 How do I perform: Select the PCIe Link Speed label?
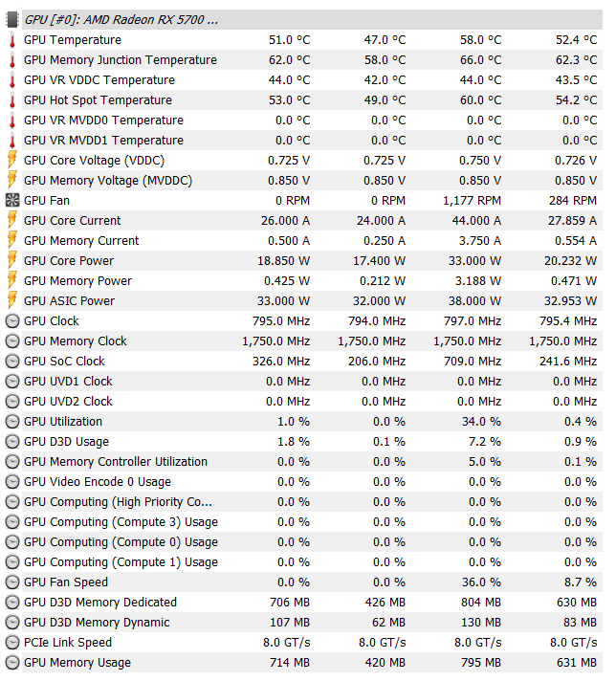pos(68,643)
